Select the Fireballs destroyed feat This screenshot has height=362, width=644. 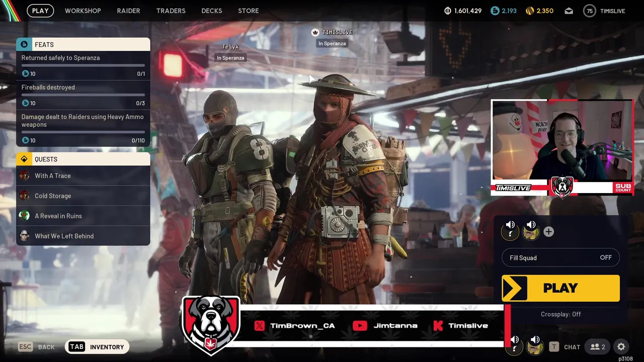point(83,95)
